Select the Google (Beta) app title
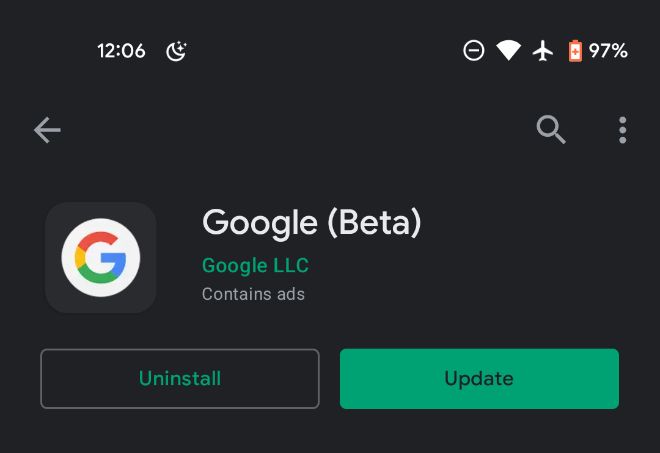 [x=311, y=222]
